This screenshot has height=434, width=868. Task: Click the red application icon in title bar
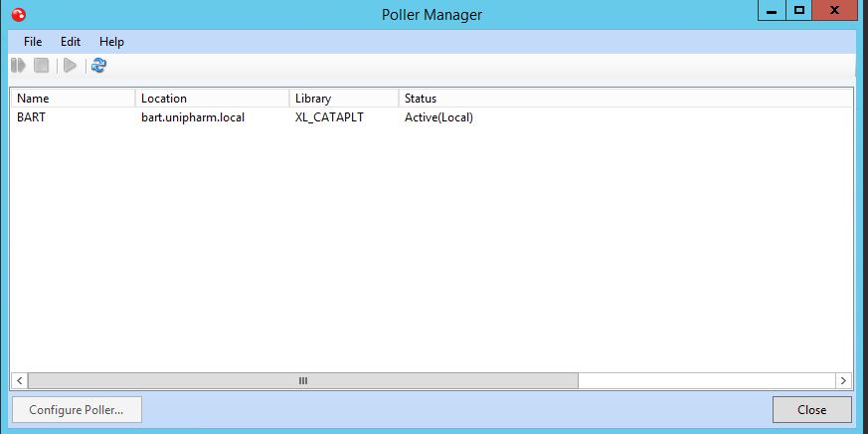(x=18, y=14)
